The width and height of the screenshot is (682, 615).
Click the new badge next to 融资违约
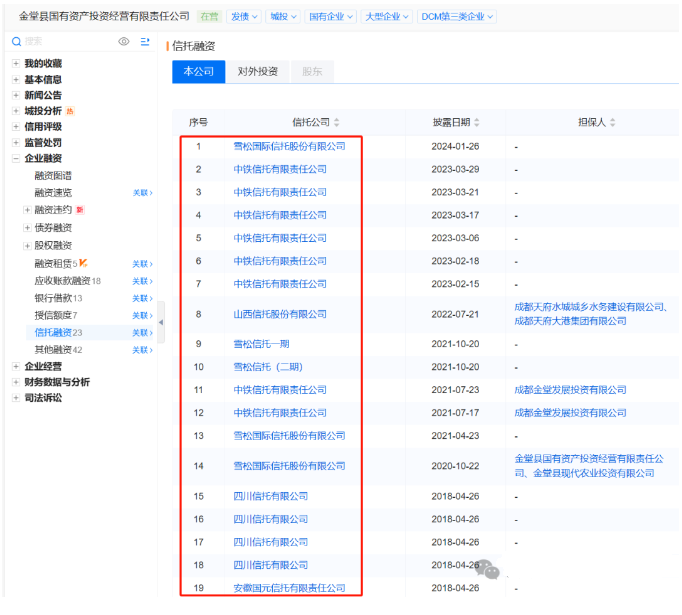point(80,210)
